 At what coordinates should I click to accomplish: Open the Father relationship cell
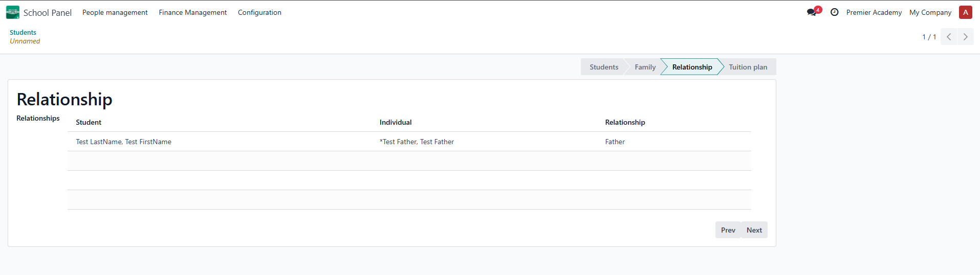click(x=615, y=142)
